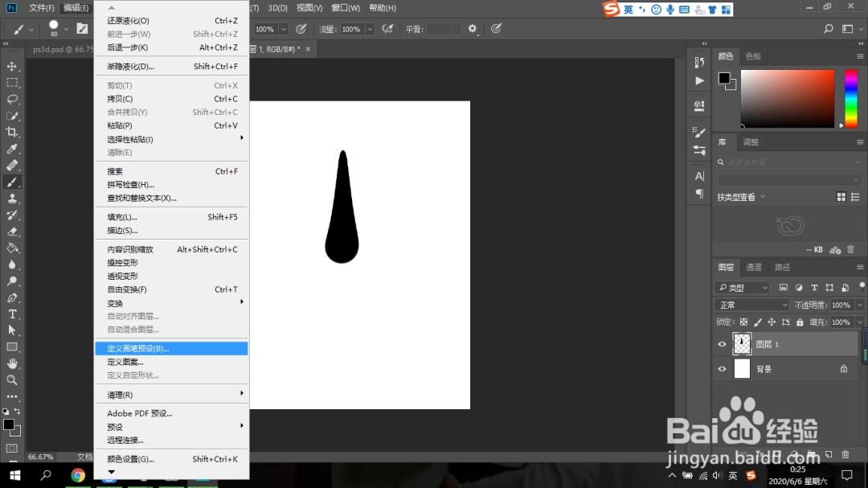Select the Eyedropper tool
This screenshot has height=488, width=868.
click(11, 149)
